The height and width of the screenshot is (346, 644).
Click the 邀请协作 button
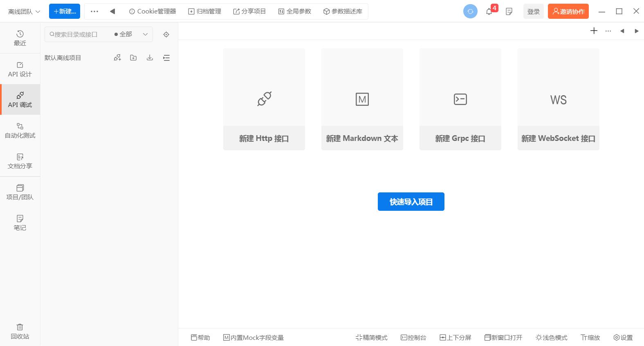tap(568, 11)
